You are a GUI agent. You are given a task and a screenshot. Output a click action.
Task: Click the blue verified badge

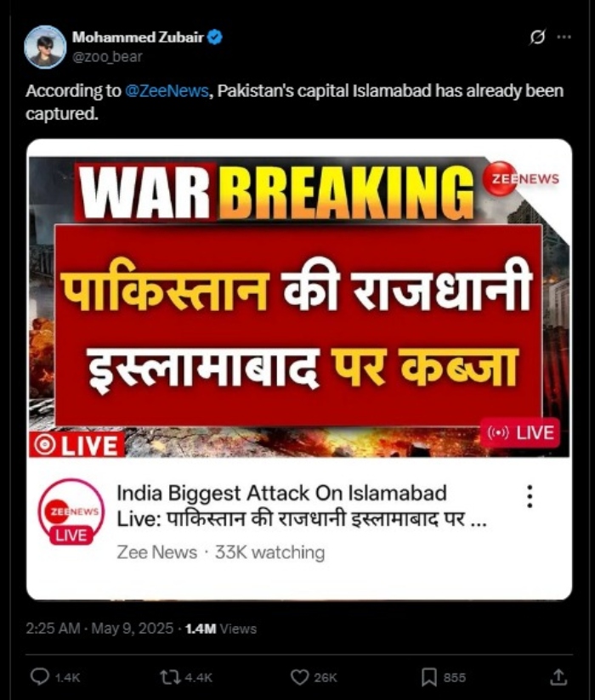tap(215, 37)
